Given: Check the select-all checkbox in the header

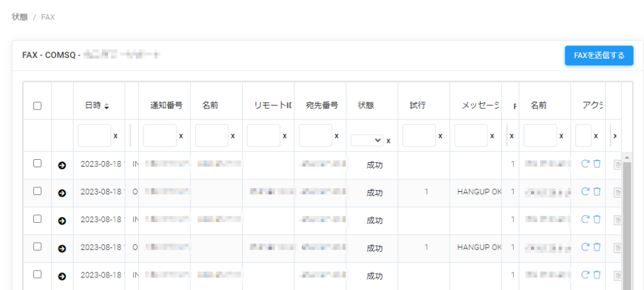Looking at the screenshot, I should coord(37,106).
